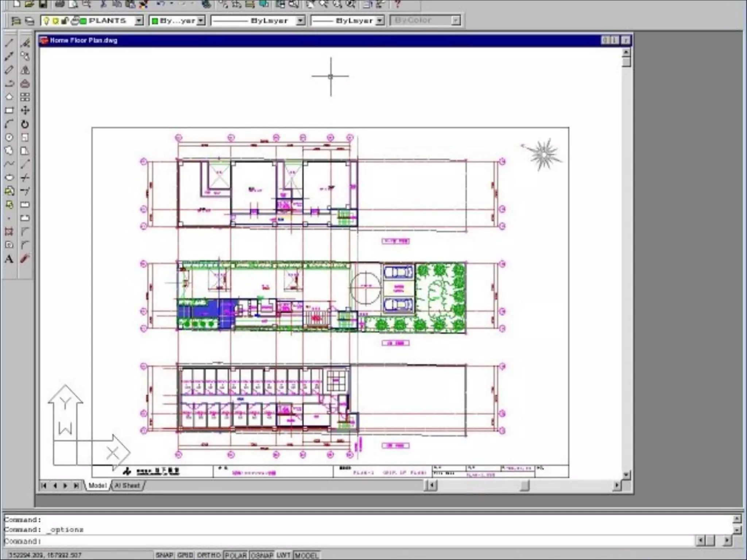Image resolution: width=747 pixels, height=560 pixels.
Task: Select the Multiline Text tool
Action: coord(9,259)
